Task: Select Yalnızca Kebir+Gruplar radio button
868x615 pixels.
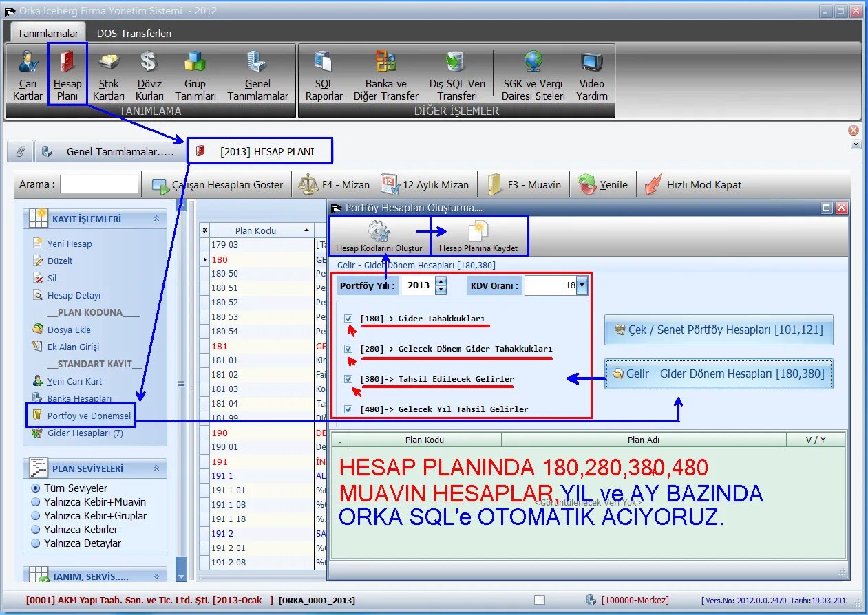Action: (x=36, y=515)
